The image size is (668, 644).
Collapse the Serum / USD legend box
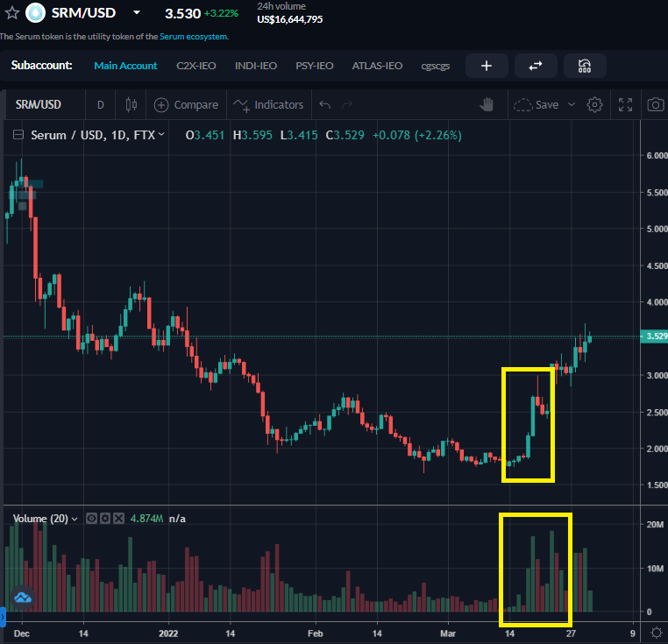point(18,135)
